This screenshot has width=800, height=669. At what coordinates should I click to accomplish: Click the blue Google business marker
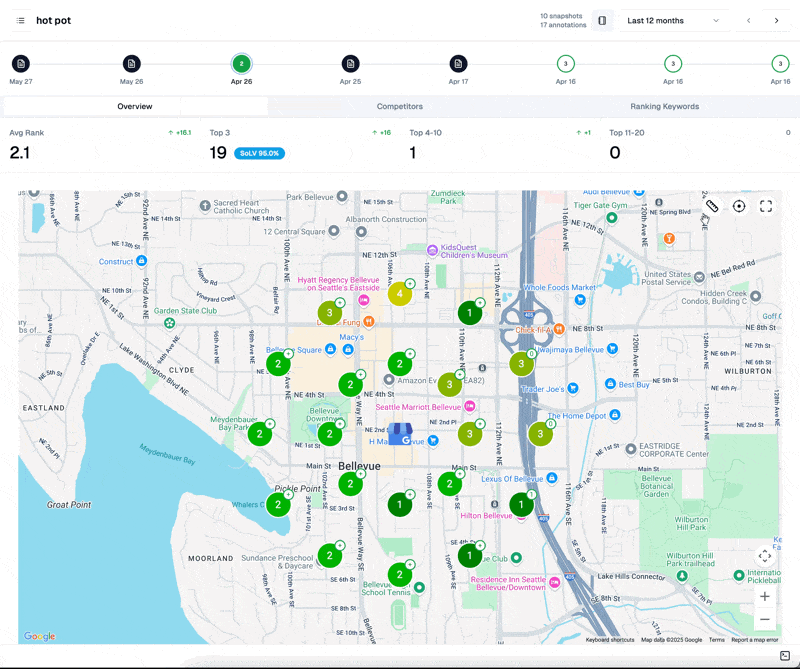pyautogui.click(x=400, y=433)
